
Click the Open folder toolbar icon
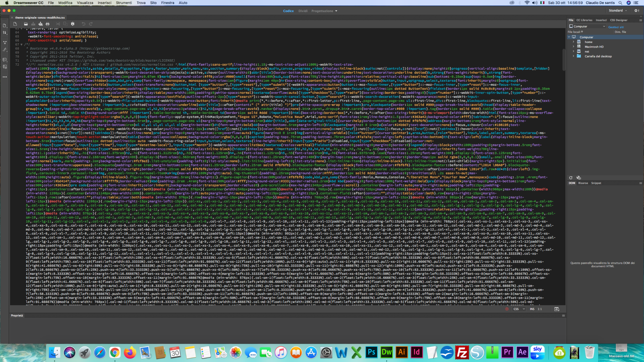26,24
